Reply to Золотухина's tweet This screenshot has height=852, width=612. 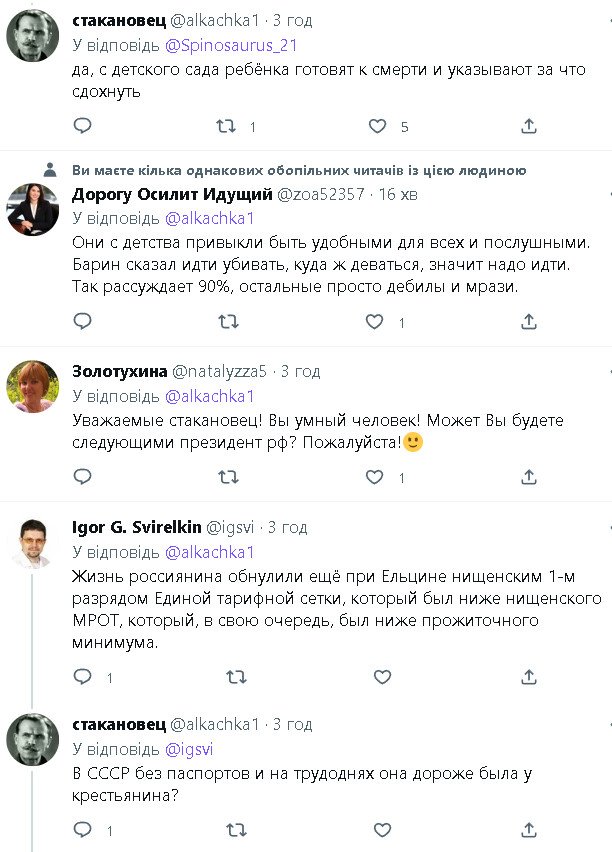click(83, 478)
